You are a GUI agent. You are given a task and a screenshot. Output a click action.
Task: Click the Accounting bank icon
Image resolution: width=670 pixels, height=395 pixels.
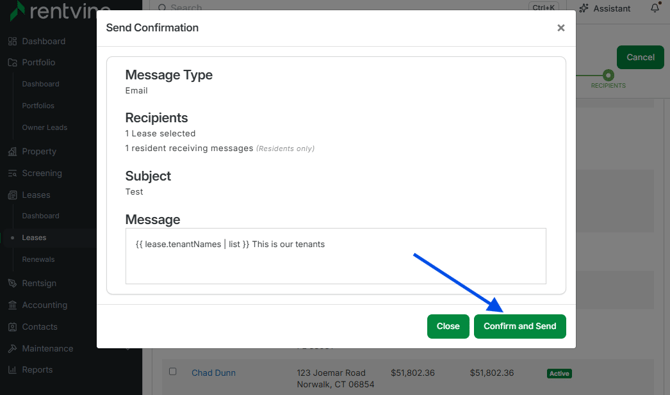12,305
